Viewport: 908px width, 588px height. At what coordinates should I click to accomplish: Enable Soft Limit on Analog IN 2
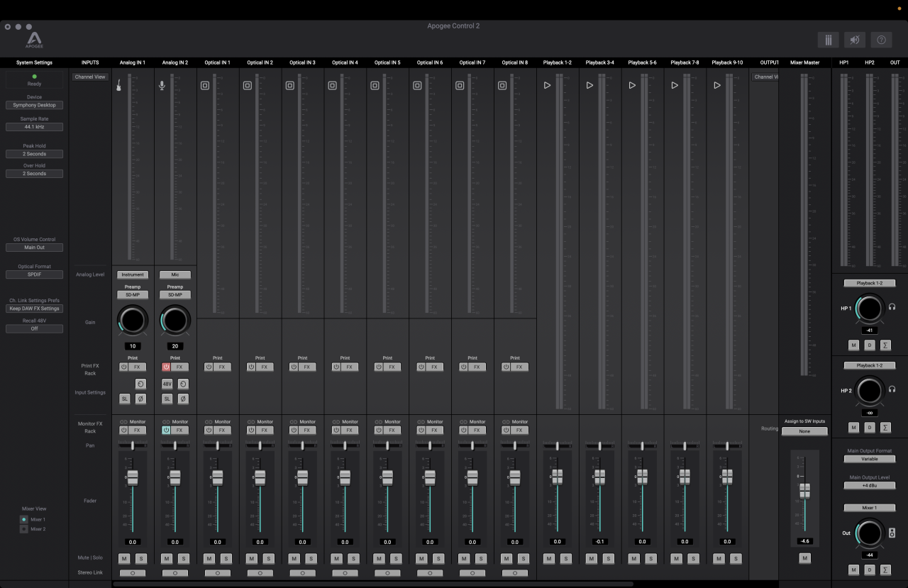(x=167, y=399)
